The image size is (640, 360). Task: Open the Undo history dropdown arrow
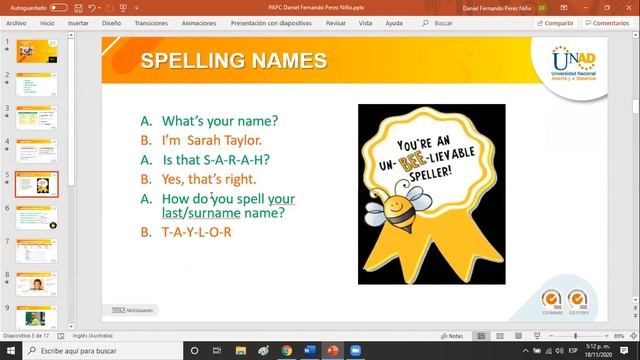tap(99, 8)
